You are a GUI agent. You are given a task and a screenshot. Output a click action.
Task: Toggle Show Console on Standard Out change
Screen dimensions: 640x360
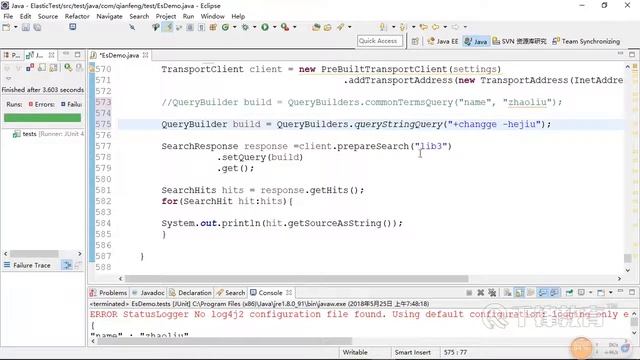(x=542, y=293)
